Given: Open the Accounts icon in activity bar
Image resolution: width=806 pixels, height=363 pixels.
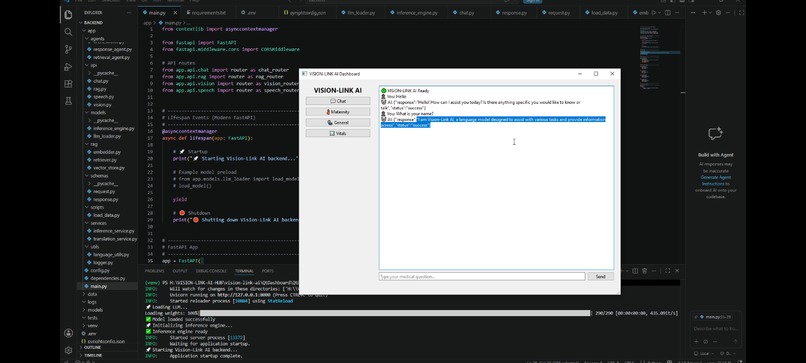Looking at the screenshot, I should (x=68, y=333).
